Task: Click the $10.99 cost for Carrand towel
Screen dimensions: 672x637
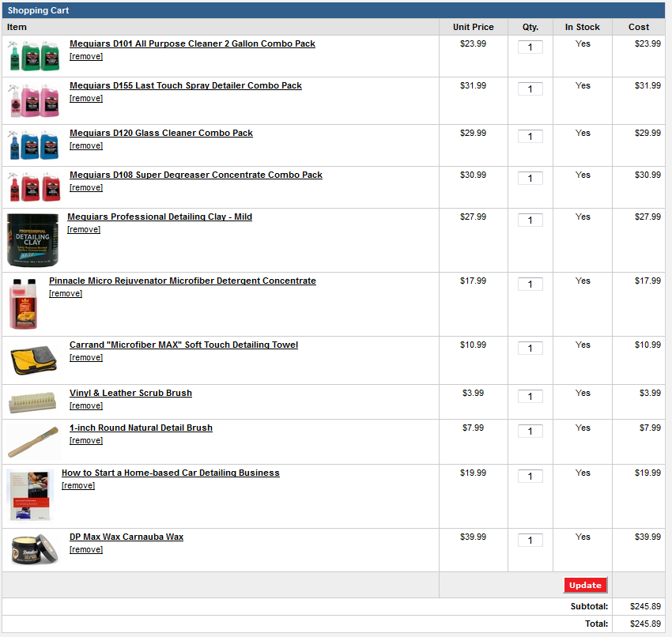Action: pos(648,345)
